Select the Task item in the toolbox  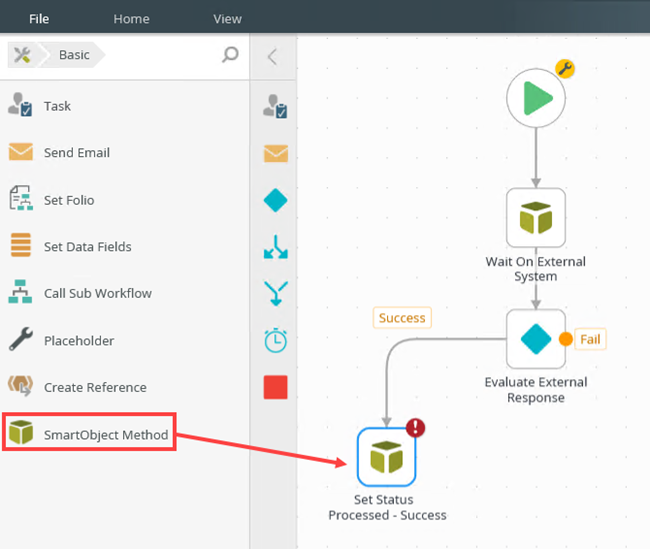(x=57, y=106)
